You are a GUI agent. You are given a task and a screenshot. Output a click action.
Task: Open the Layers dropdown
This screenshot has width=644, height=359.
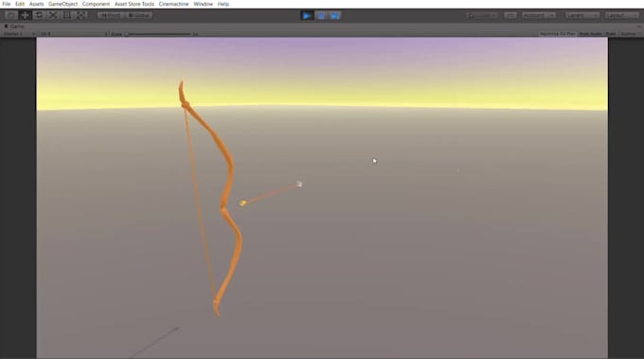pyautogui.click(x=582, y=15)
